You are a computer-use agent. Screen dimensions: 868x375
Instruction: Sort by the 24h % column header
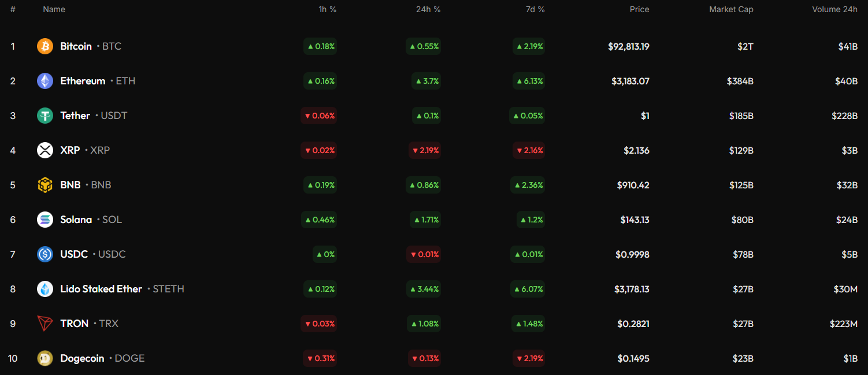(x=428, y=9)
